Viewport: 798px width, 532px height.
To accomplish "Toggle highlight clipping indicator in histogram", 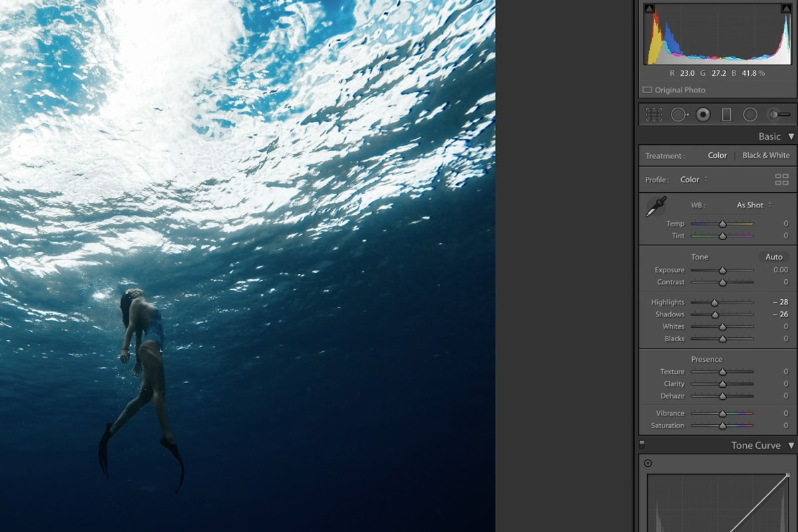I will point(787,9).
